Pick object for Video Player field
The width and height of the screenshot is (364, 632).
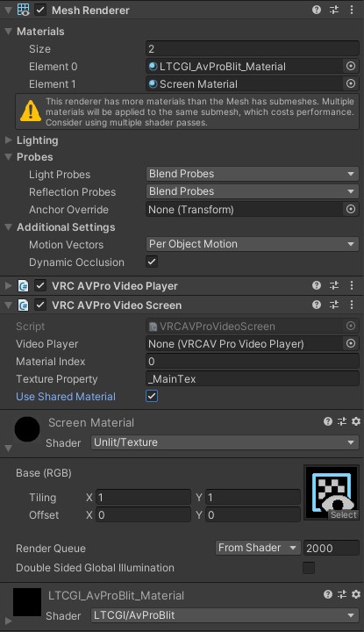351,344
